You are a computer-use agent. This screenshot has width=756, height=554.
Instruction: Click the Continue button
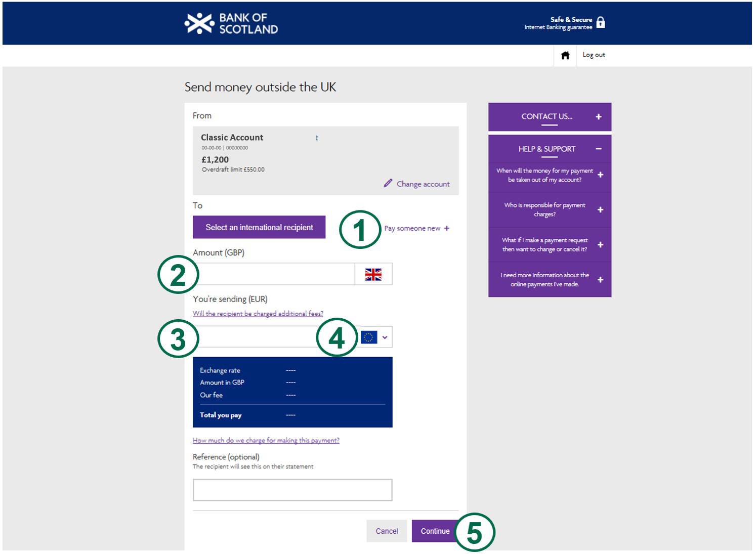tap(435, 531)
